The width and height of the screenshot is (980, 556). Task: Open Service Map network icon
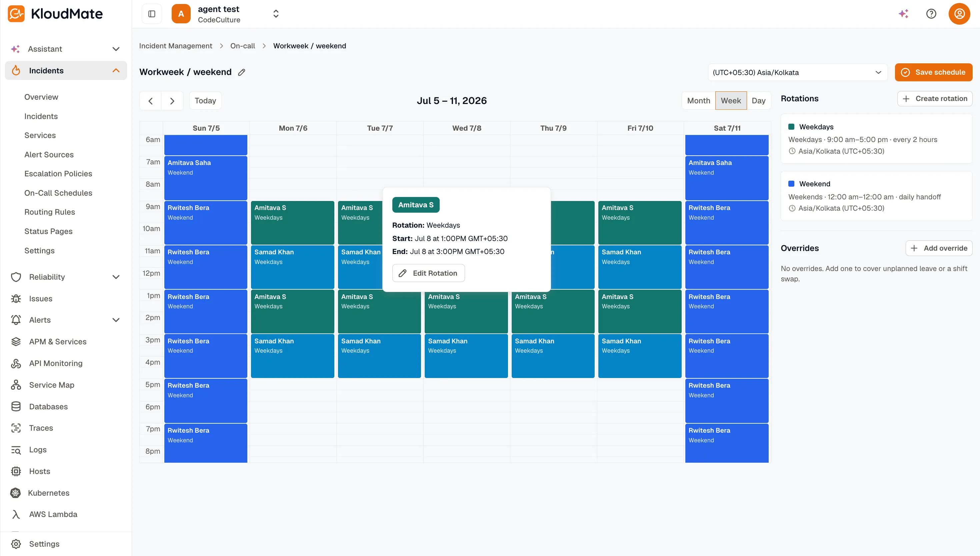[16, 385]
